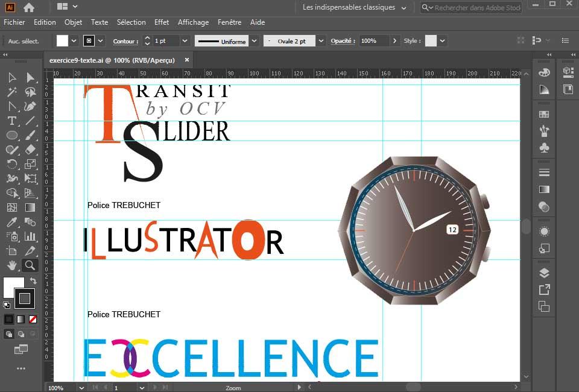
Task: Apply Gradient mode to selection
Action: tap(21, 319)
